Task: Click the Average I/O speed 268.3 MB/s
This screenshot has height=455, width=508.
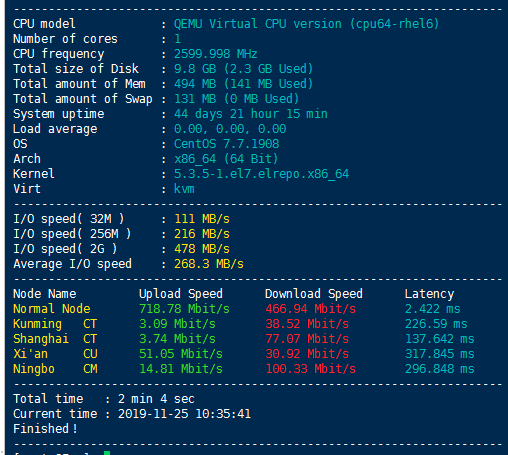Action: 209,264
